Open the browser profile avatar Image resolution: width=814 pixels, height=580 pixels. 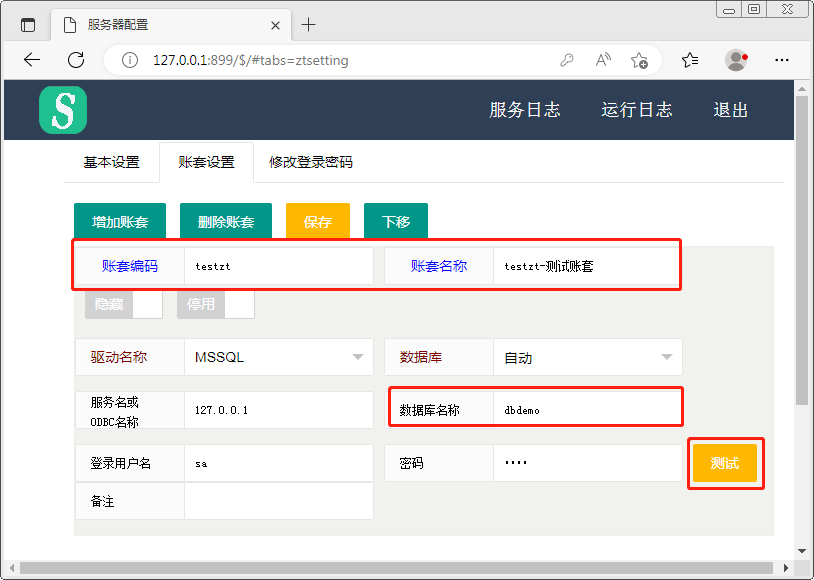point(737,60)
